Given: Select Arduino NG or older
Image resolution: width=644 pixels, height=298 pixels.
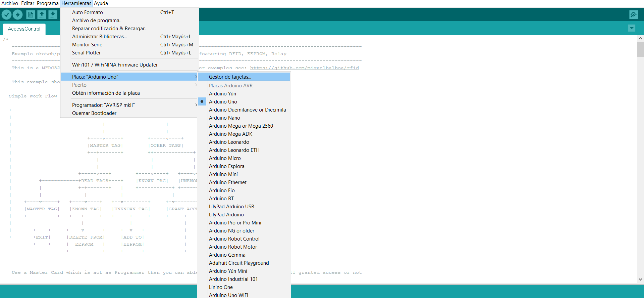Looking at the screenshot, I should click(244, 231).
